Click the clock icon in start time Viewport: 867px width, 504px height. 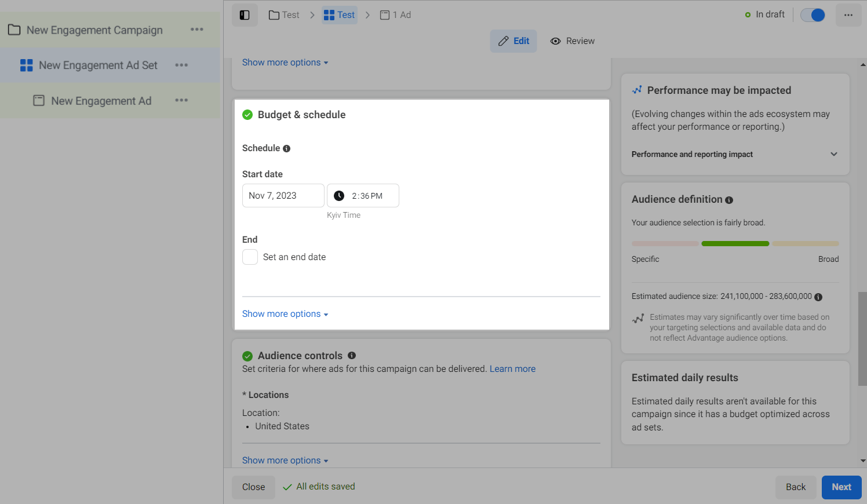pos(339,196)
